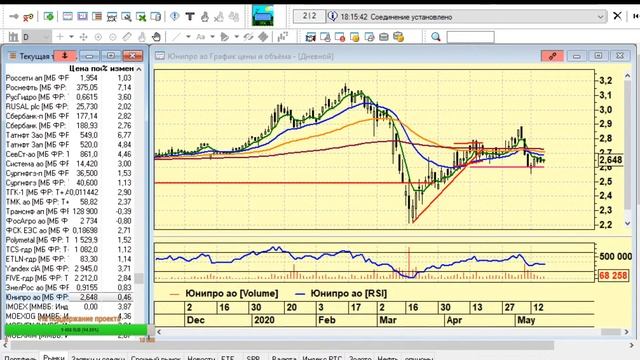The width and height of the screenshot is (640, 360).
Task: Click the red link-chain button in chart title
Action: (552, 56)
